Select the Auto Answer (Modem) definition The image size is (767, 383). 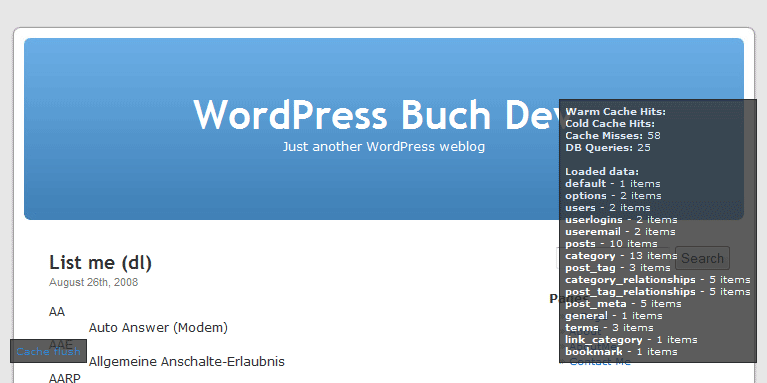[158, 327]
